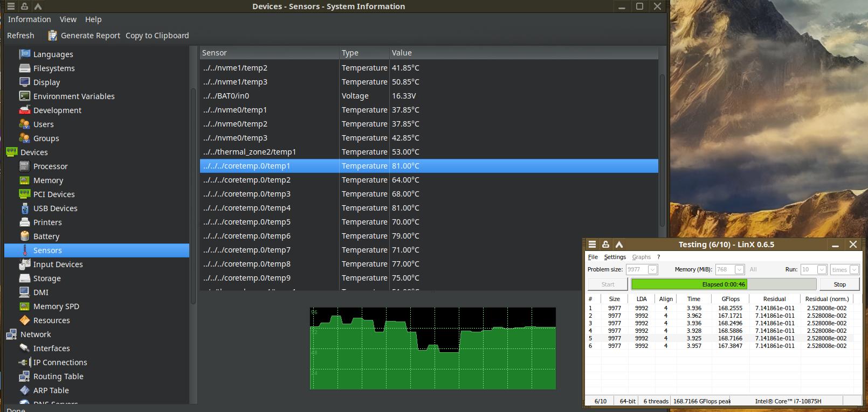868x412 pixels.
Task: Select the Storage device entry
Action: (47, 278)
